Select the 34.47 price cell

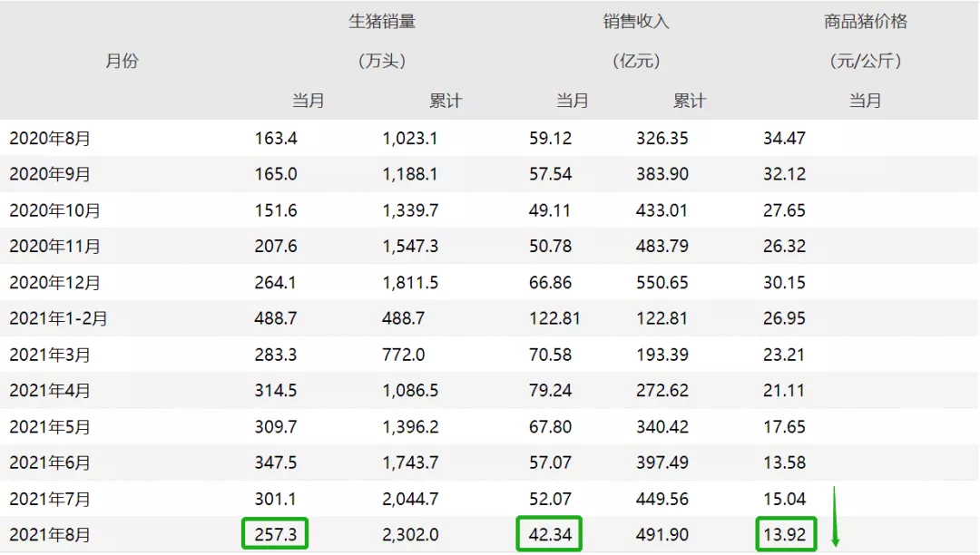784,138
